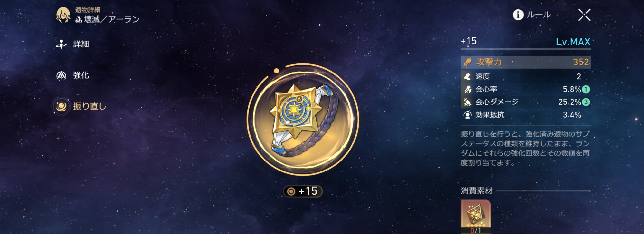The width and height of the screenshot is (644, 234).
Task: Click the green upgrade badge on 会心率
Action: [586, 89]
